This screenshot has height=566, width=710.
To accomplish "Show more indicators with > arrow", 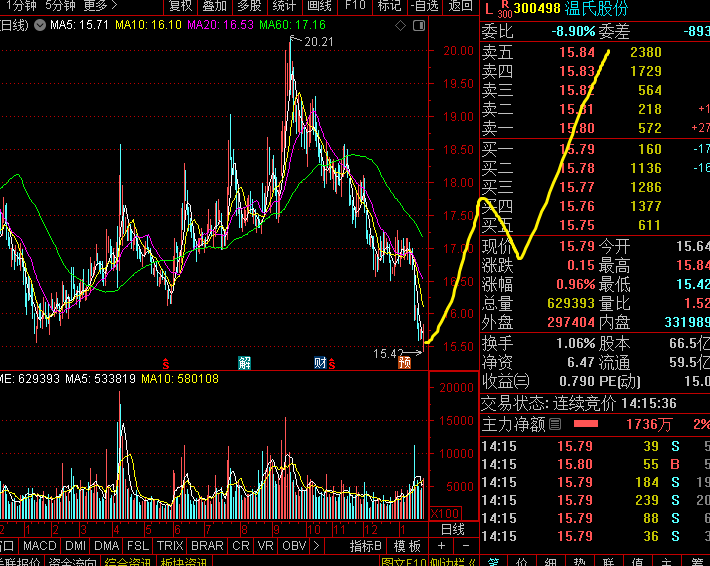I will click(x=317, y=546).
